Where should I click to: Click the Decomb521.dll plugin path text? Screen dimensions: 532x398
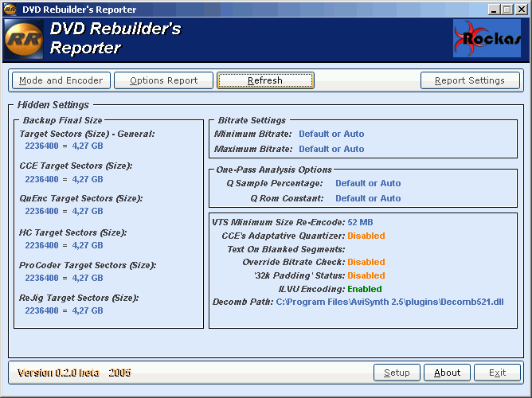[x=389, y=302]
